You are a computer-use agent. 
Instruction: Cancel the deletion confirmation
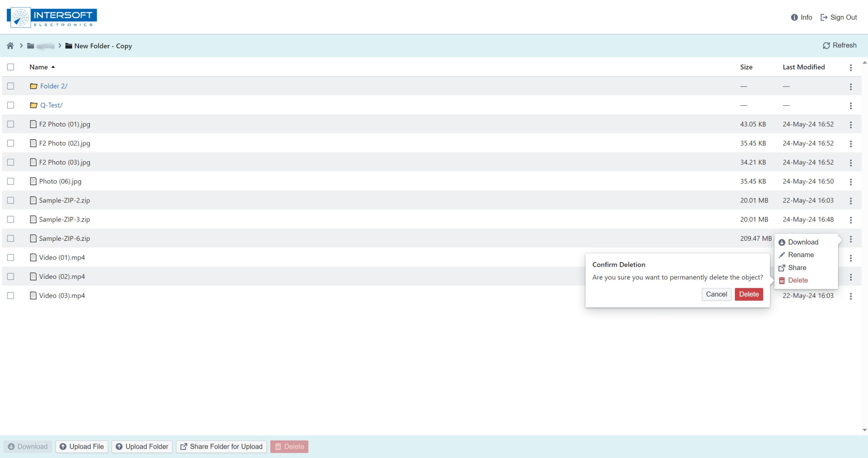click(716, 294)
